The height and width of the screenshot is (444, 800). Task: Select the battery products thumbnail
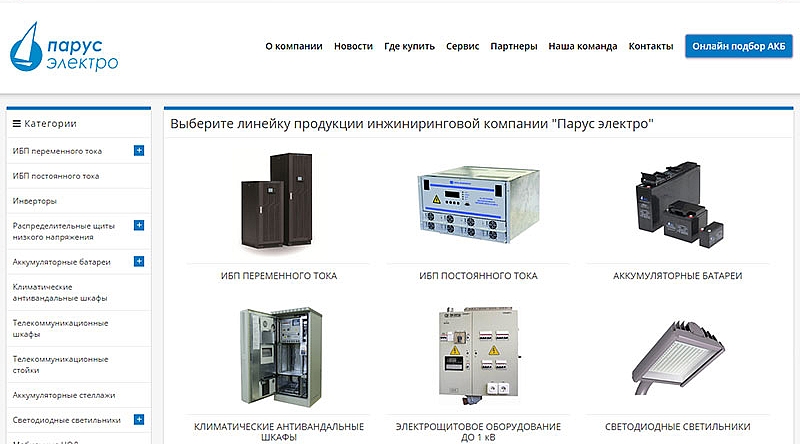(677, 205)
